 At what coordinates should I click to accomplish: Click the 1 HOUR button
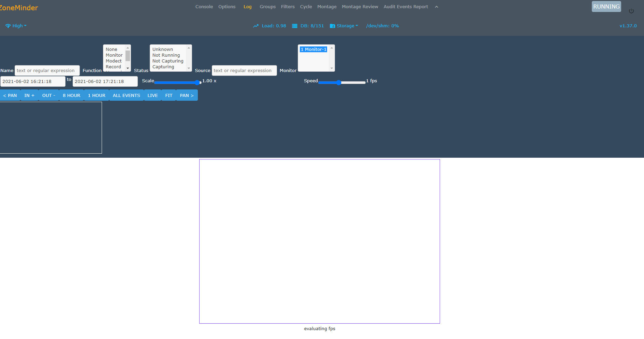coord(97,95)
